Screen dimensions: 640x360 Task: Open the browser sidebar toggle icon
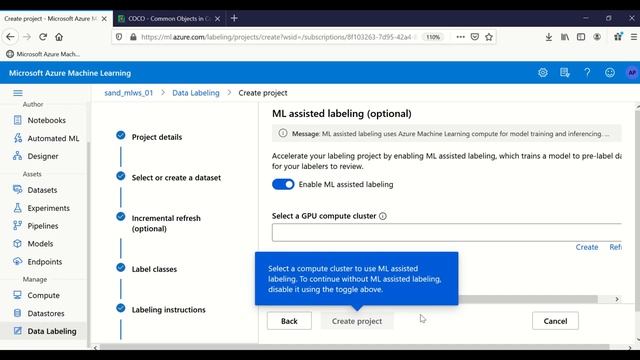581,37
